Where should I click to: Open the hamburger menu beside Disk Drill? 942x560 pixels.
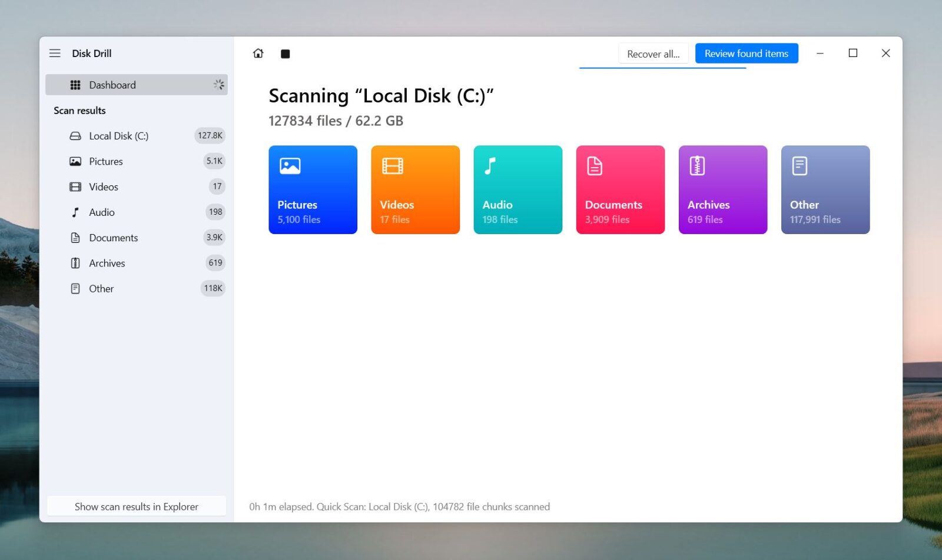point(55,53)
